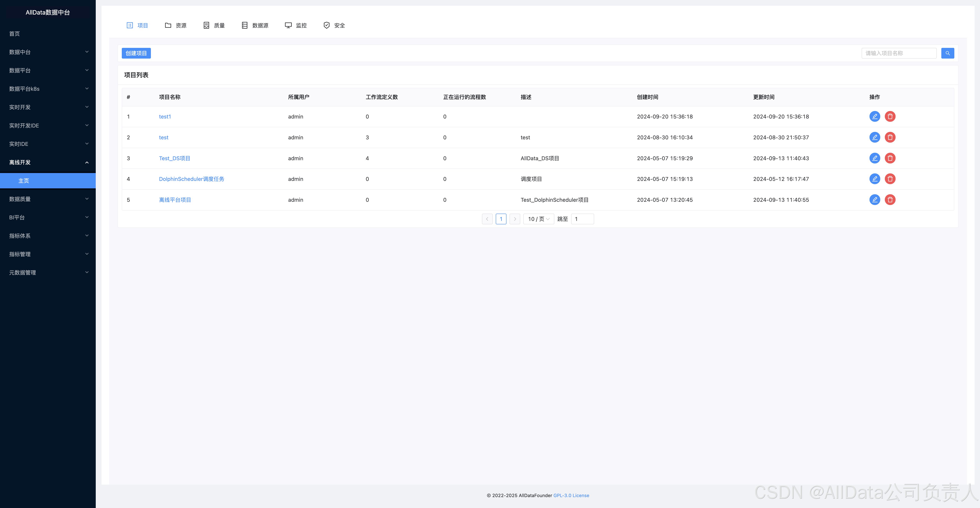
Task: Click the edit icon for project test1
Action: click(875, 116)
